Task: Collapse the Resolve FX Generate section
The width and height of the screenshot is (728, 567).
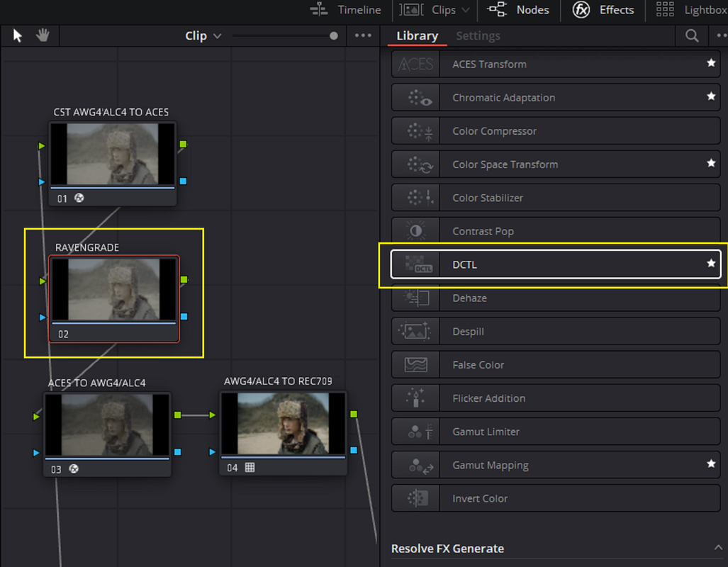Action: tap(718, 548)
